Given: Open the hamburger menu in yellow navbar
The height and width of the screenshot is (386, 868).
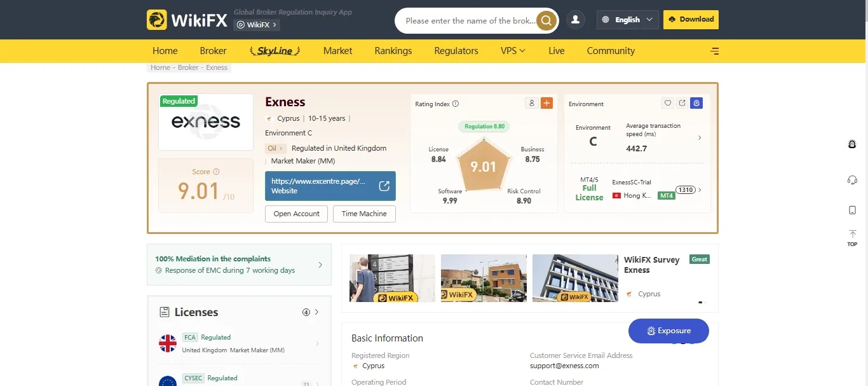Looking at the screenshot, I should 715,51.
